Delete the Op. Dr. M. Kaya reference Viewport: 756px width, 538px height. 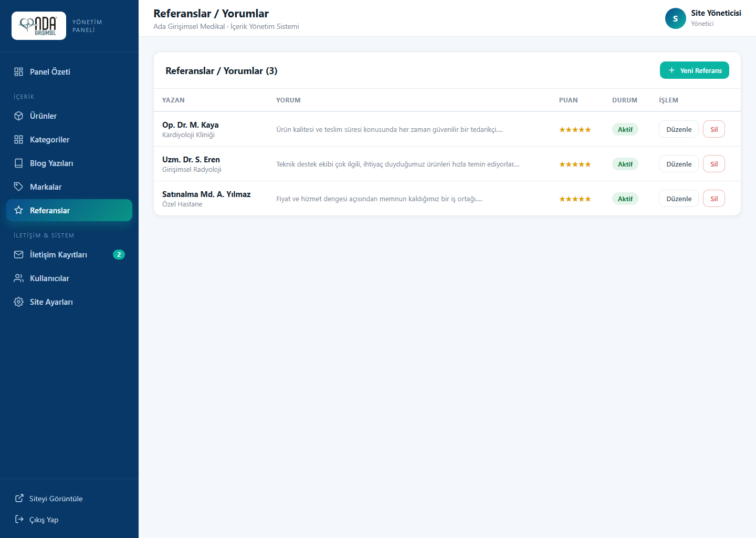coord(714,129)
